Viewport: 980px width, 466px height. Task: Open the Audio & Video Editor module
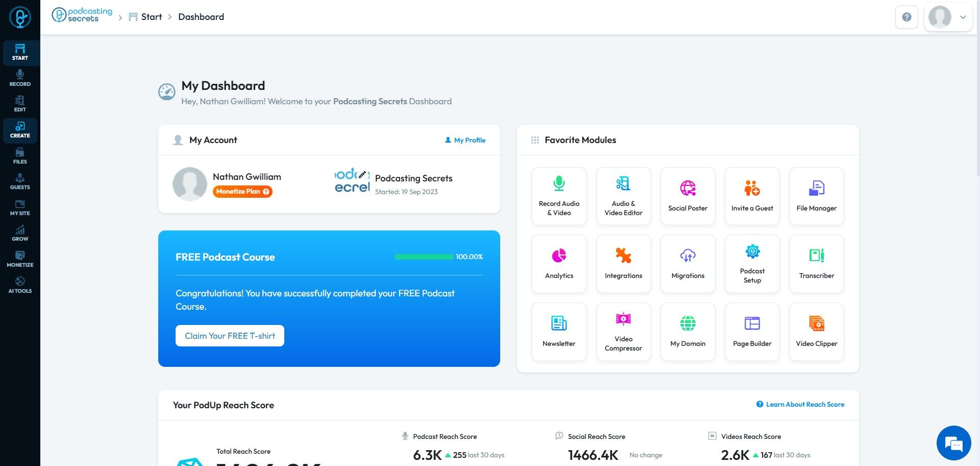[623, 196]
